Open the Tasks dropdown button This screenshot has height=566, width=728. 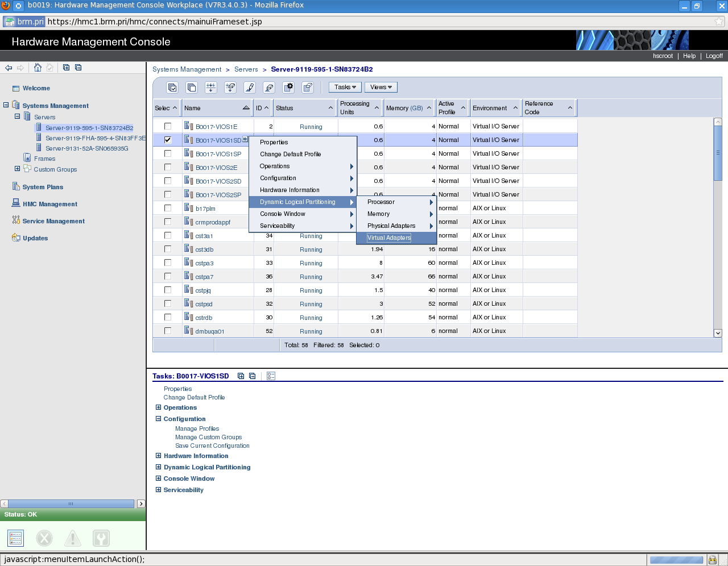[345, 88]
